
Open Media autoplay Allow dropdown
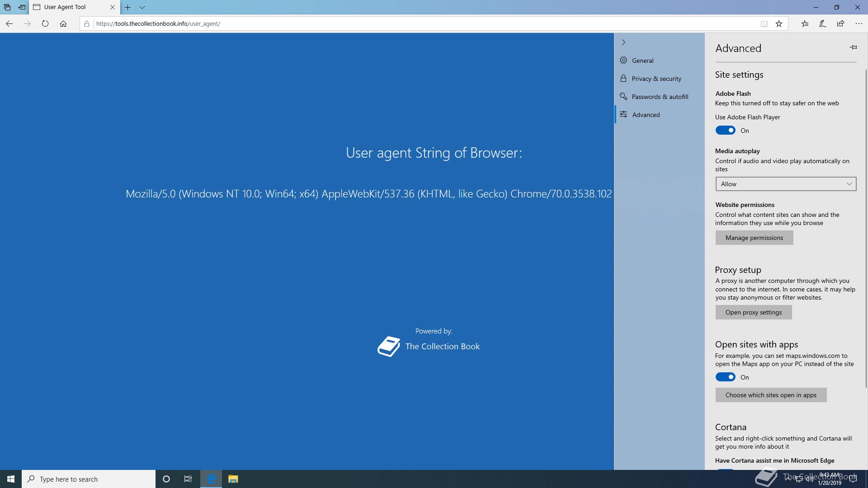[x=786, y=184]
